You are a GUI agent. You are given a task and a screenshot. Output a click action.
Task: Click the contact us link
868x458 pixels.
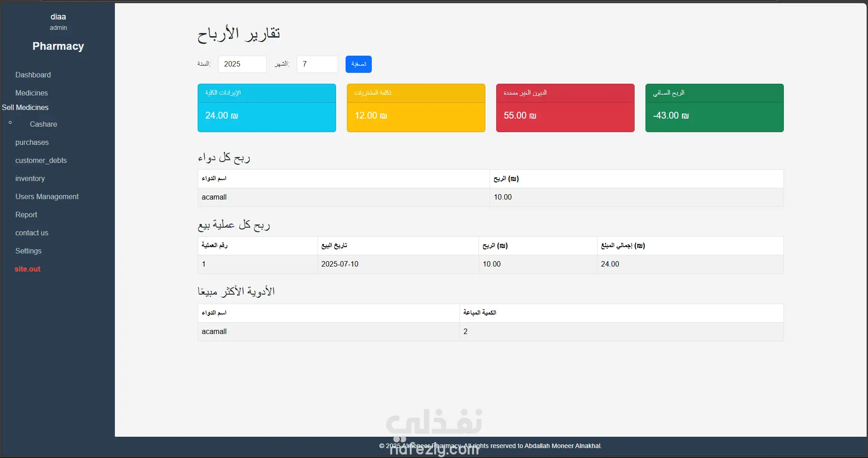pos(32,233)
